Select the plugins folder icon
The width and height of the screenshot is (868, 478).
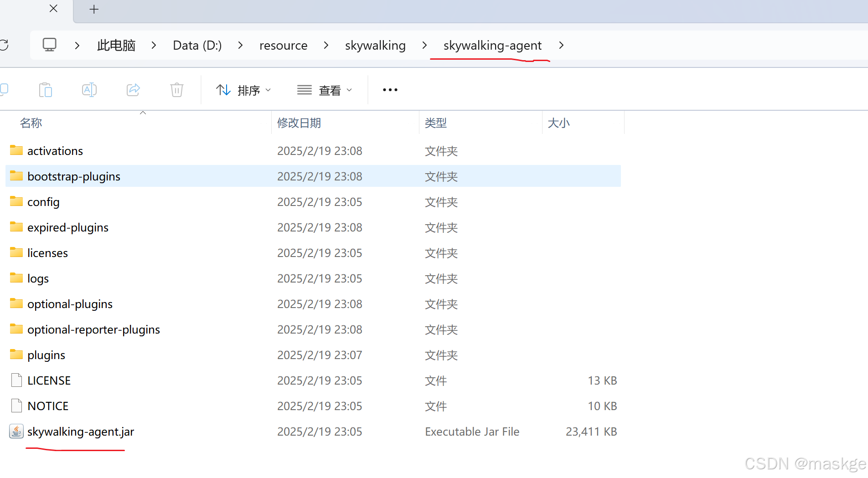(x=16, y=355)
